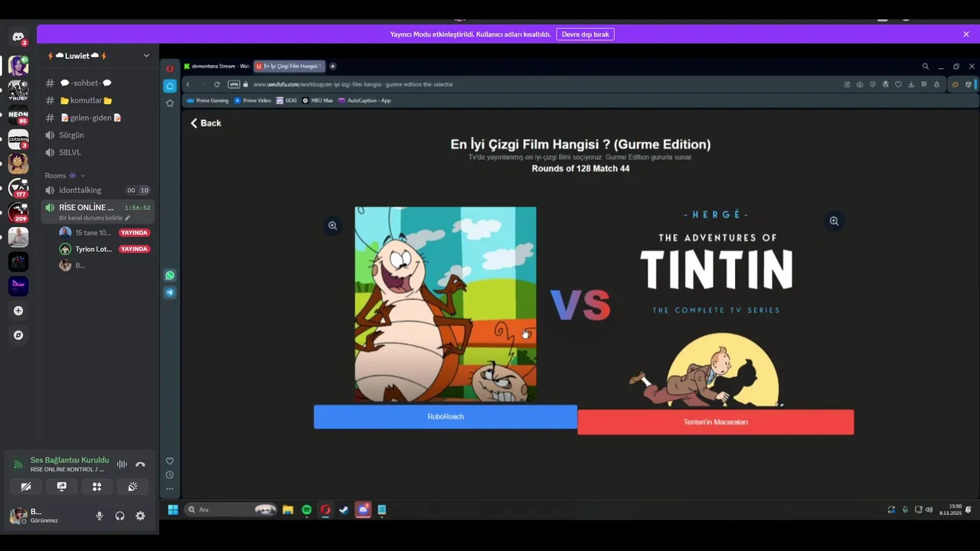Toggle microphone mute in Discord

(100, 516)
